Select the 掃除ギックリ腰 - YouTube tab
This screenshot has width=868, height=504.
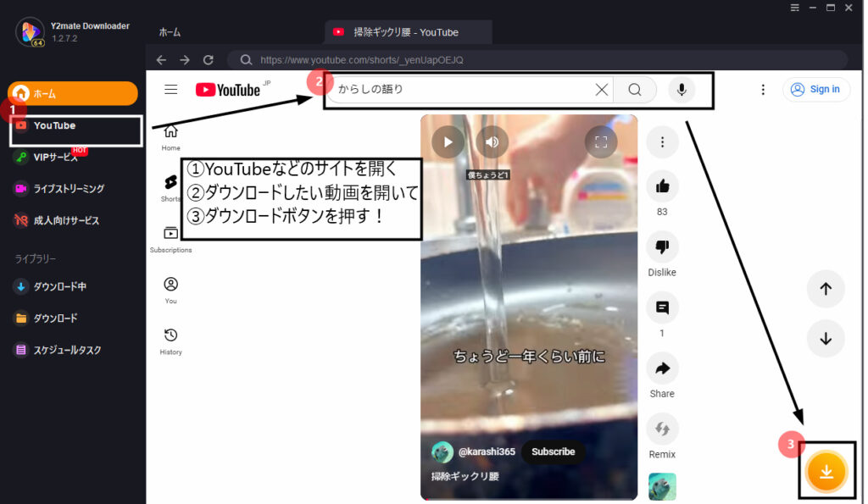(x=409, y=32)
